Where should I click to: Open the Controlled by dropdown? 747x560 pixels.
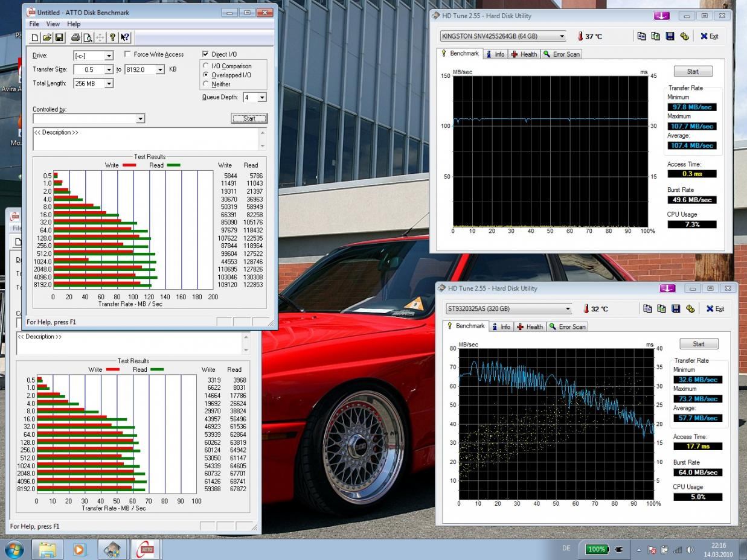tap(140, 118)
